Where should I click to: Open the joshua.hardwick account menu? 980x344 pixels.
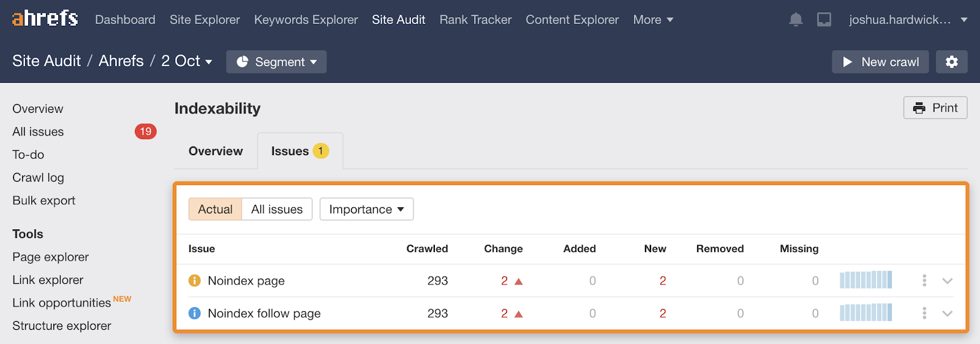tap(908, 20)
